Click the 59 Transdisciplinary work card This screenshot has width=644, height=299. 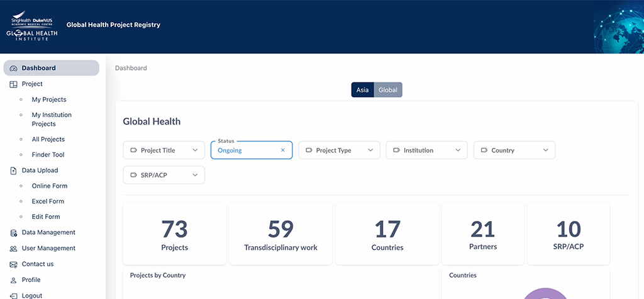coord(280,234)
